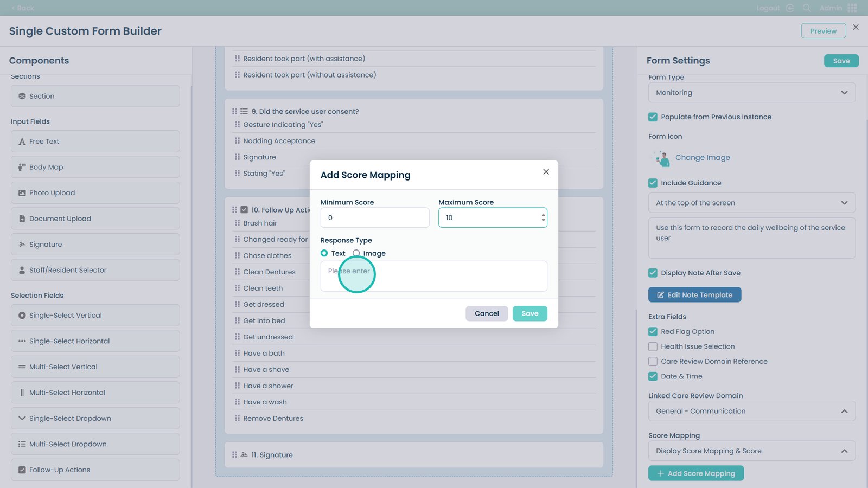Click the Back link in top bar
Viewport: 868px width, 488px height.
click(x=22, y=8)
